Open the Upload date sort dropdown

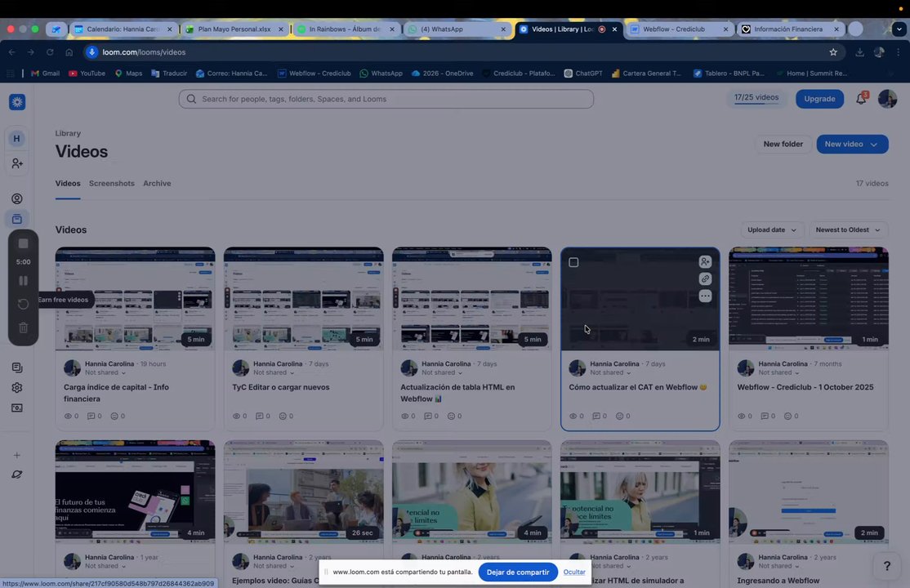click(x=771, y=229)
